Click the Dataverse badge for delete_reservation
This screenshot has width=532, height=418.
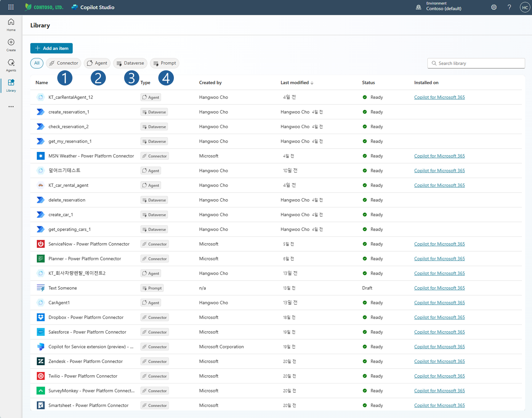(x=154, y=200)
